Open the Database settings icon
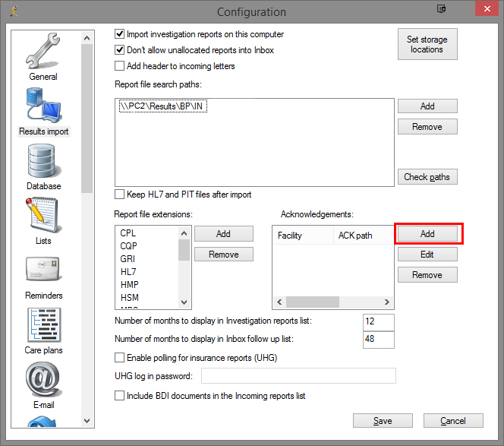 tap(43, 161)
